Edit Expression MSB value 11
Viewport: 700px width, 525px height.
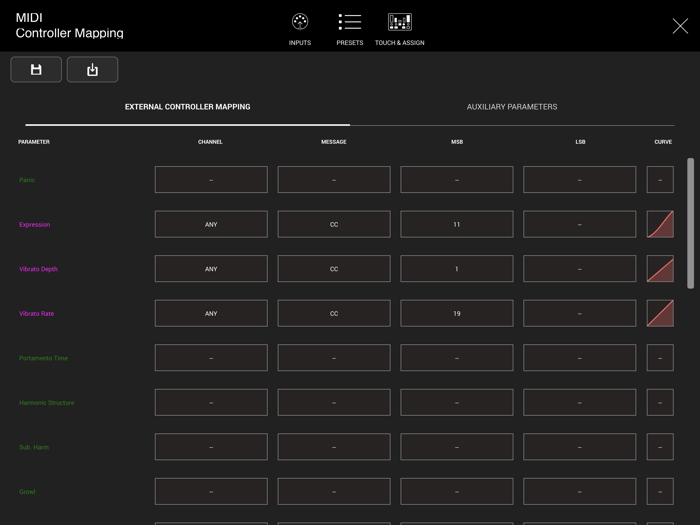(457, 224)
